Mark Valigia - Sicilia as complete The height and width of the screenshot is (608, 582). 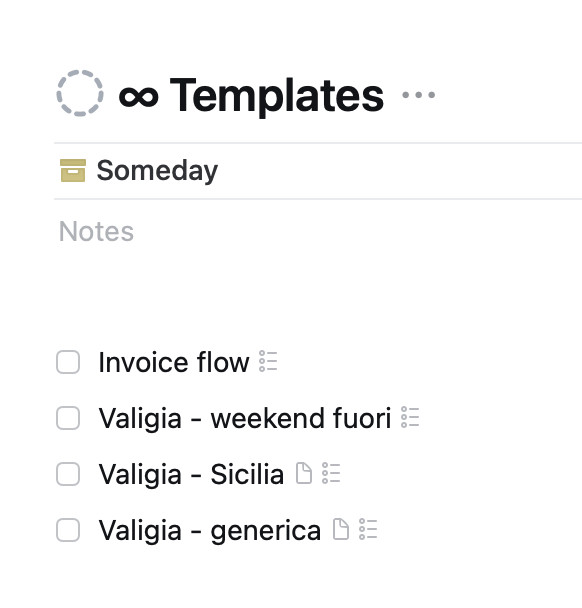(x=68, y=474)
